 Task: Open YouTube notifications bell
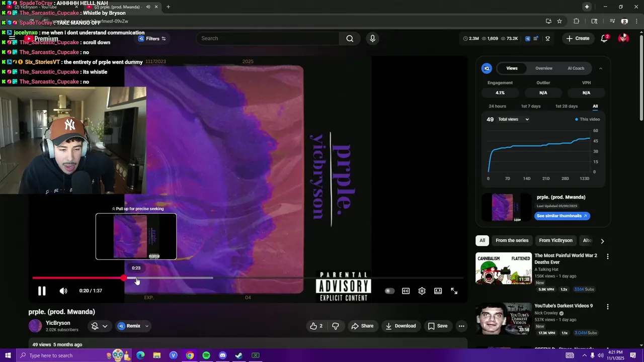click(x=605, y=38)
